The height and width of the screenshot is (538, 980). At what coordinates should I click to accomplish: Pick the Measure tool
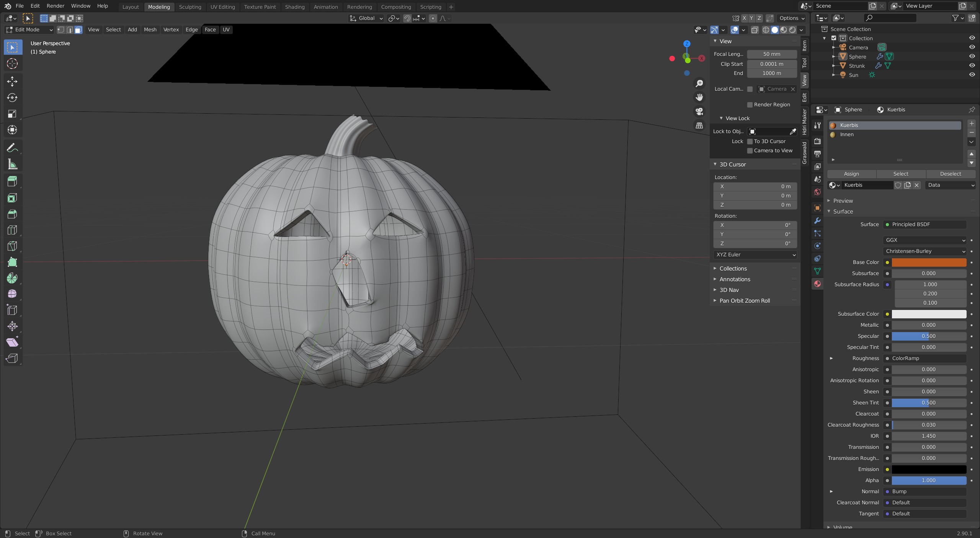pos(12,165)
